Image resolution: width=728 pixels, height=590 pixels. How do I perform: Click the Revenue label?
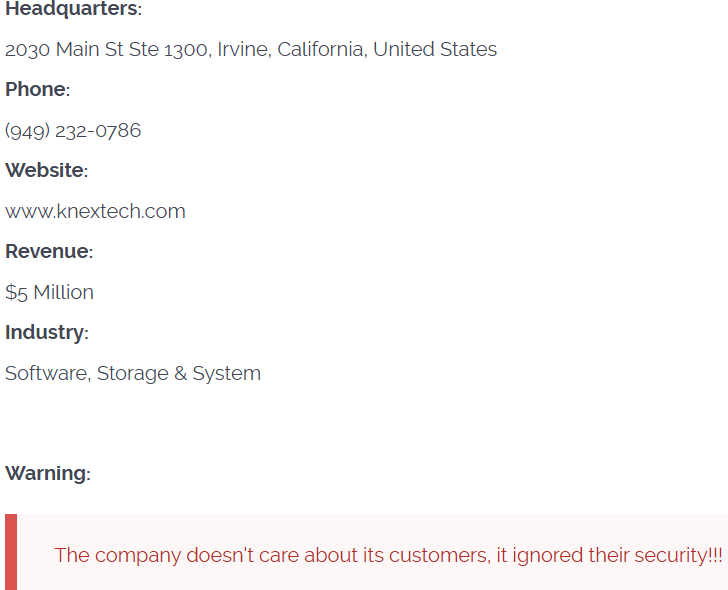(48, 252)
